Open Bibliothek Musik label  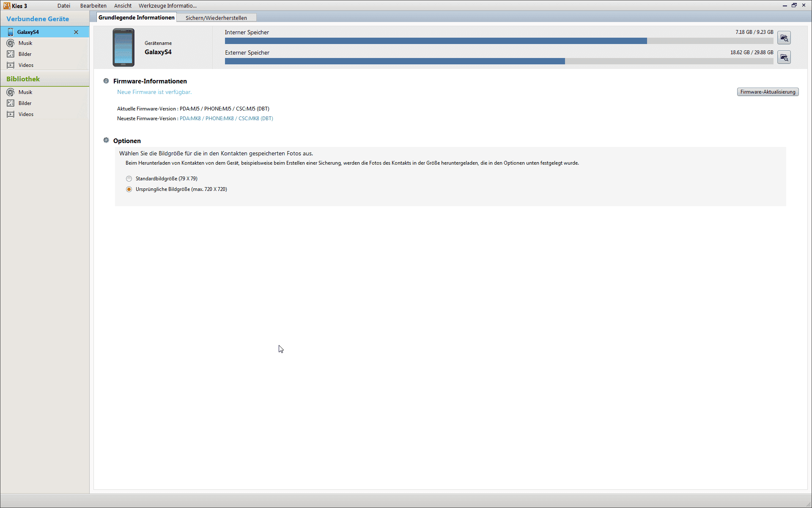pos(25,92)
